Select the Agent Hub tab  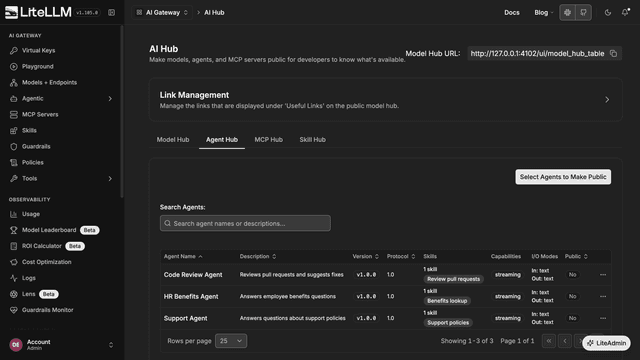pyautogui.click(x=222, y=140)
